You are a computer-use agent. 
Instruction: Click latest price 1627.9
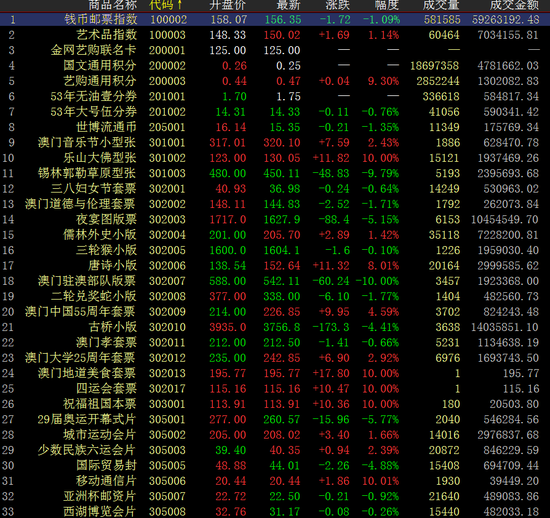(x=282, y=220)
